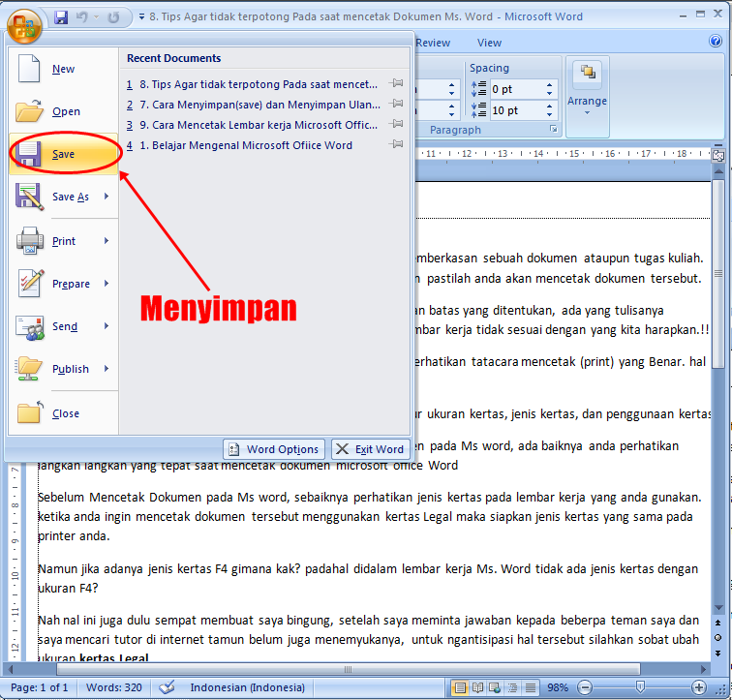This screenshot has width=732, height=700.
Task: Switch to the Review ribbon tab
Action: pos(433,43)
